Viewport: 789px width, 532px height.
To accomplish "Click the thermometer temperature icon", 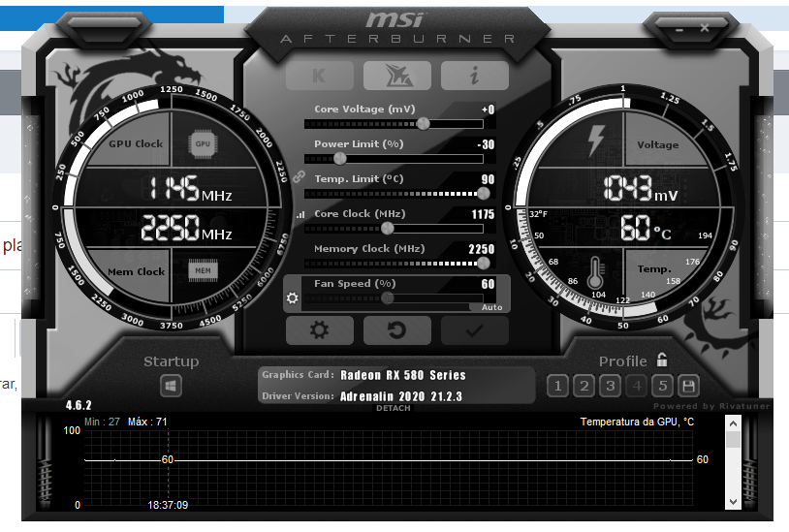I will pos(595,272).
